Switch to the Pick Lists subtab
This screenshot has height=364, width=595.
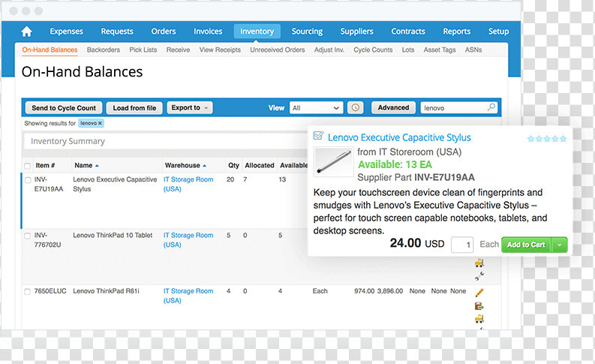point(143,50)
